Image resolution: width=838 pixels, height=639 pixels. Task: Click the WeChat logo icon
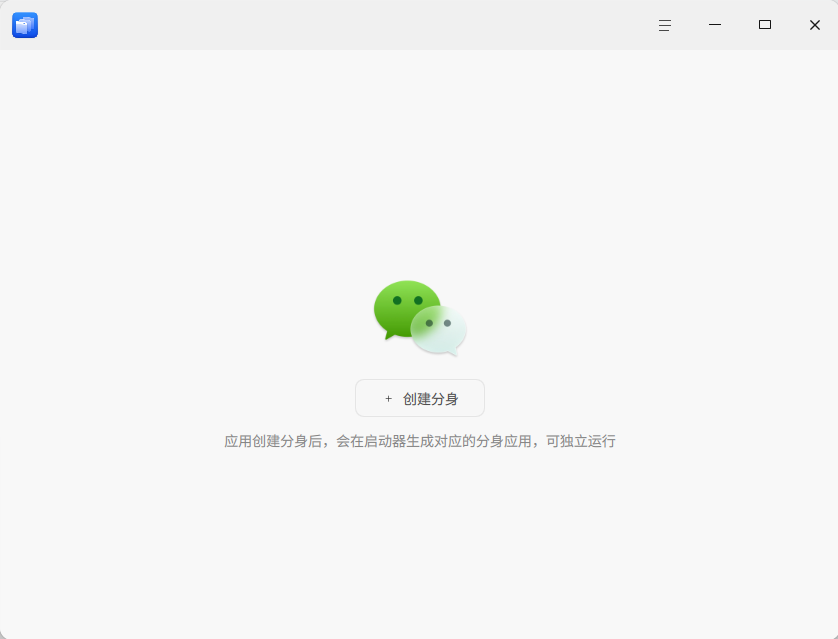420,318
